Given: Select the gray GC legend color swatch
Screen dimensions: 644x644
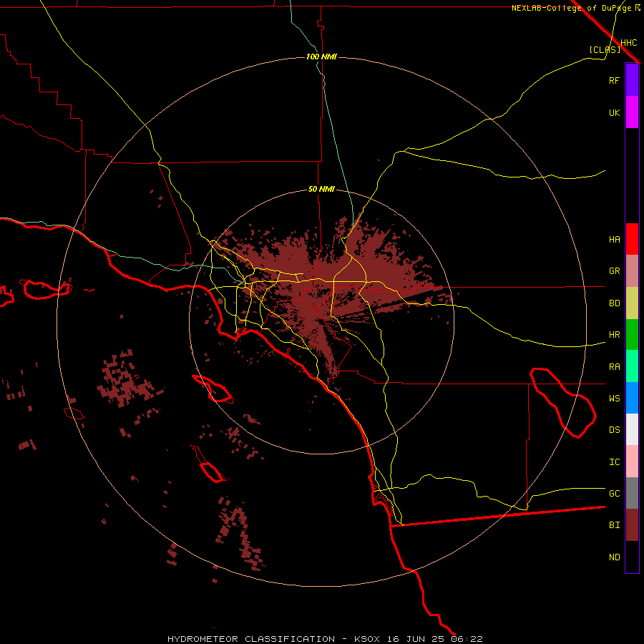Looking at the screenshot, I should pyautogui.click(x=632, y=493).
